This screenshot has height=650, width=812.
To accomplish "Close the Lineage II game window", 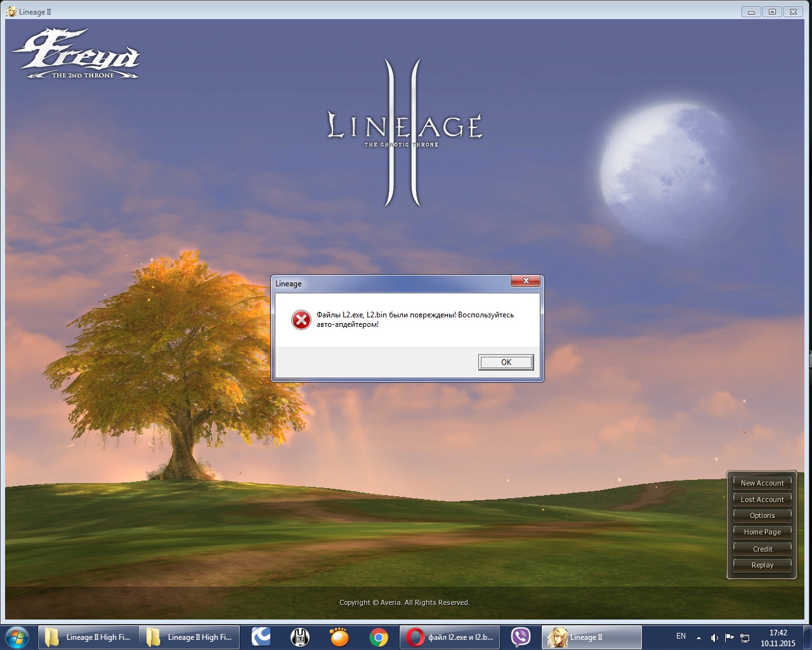I will click(793, 11).
